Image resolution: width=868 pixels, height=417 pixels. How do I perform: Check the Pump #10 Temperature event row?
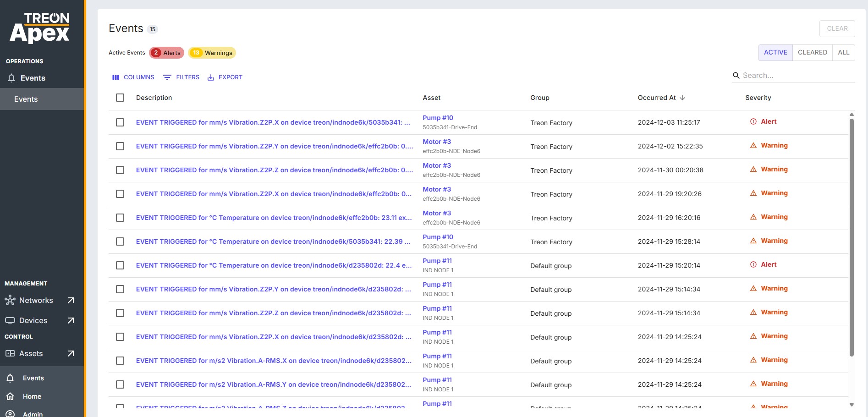tap(120, 241)
